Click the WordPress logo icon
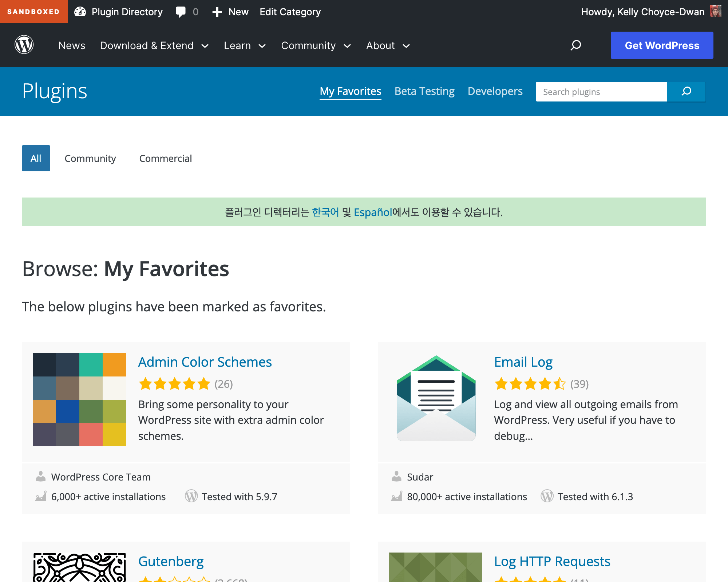The height and width of the screenshot is (582, 728). click(24, 45)
